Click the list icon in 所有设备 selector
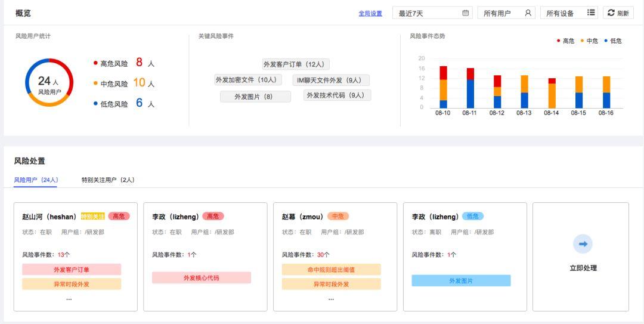Viewport: 644px width, 324px height. pyautogui.click(x=591, y=13)
